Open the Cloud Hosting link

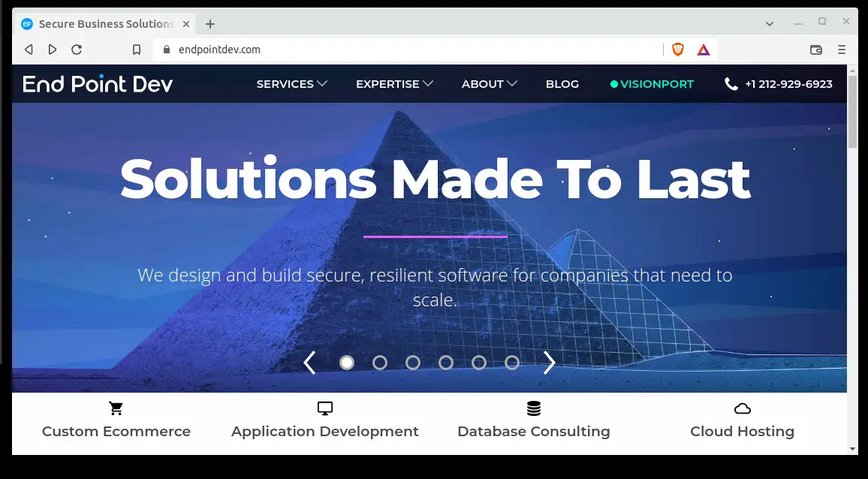click(x=743, y=432)
